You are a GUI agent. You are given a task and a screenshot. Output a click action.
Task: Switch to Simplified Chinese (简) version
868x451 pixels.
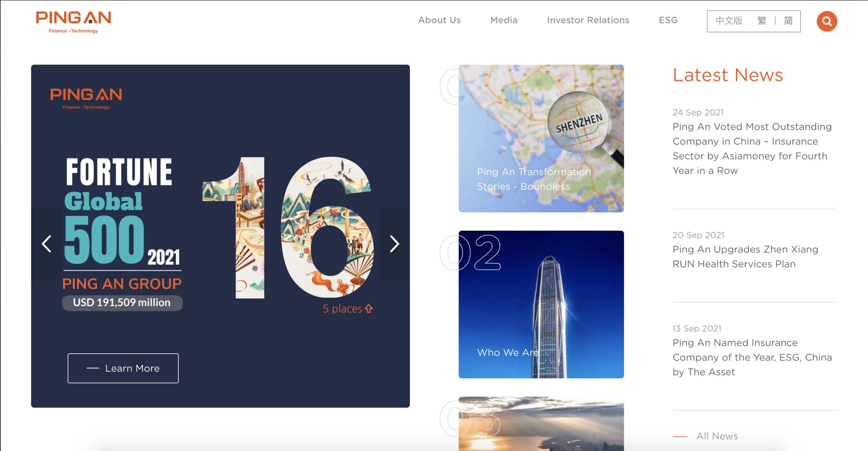(x=788, y=21)
